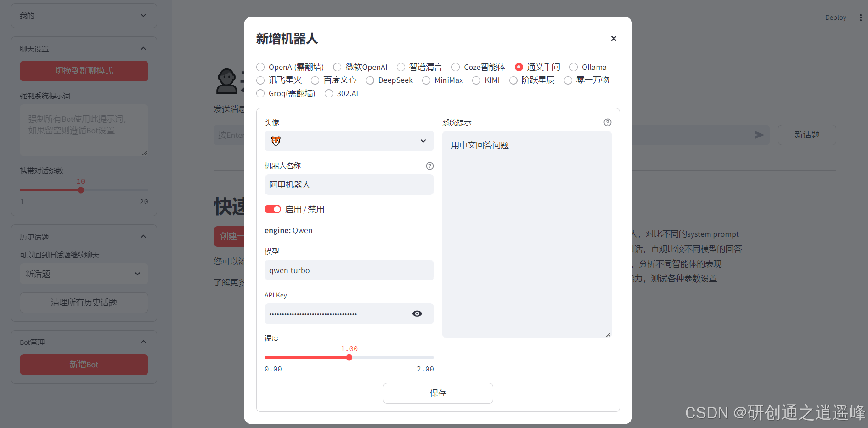This screenshot has width=868, height=428.
Task: Click the 系统提示 text area resize handle
Action: coord(608,335)
